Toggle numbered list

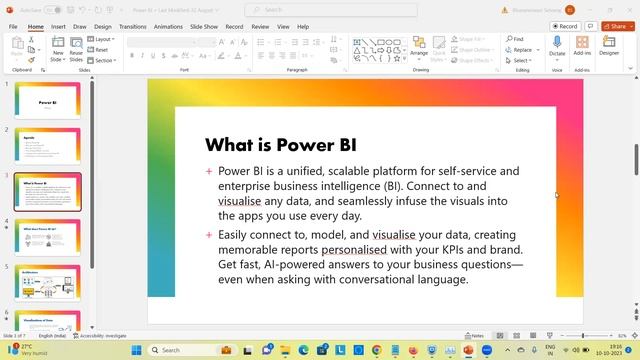[278, 42]
